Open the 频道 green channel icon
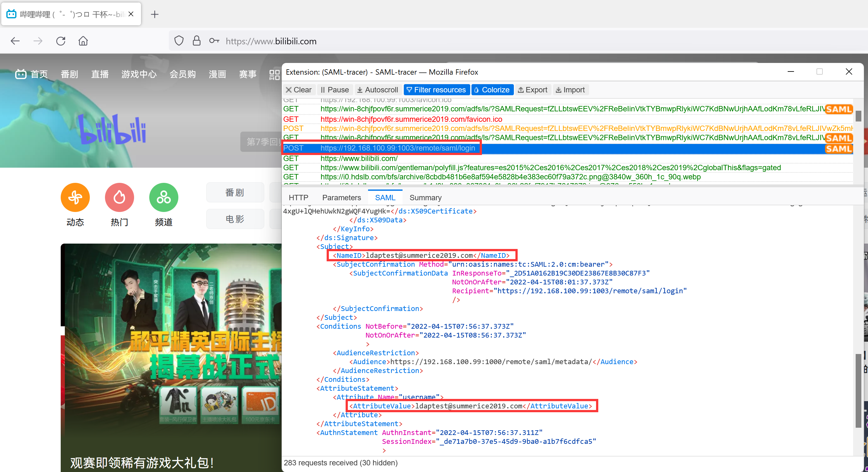Image resolution: width=868 pixels, height=472 pixels. [164, 197]
